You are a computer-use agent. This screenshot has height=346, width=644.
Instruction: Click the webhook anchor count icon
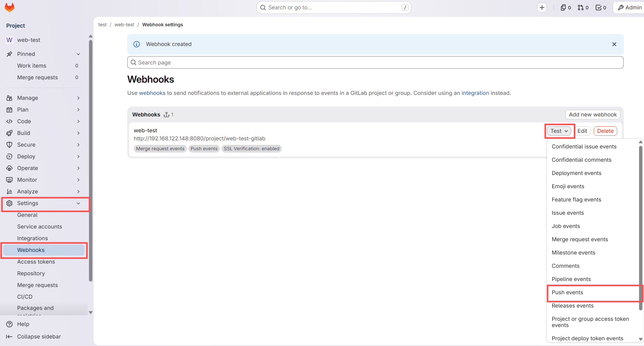(167, 115)
